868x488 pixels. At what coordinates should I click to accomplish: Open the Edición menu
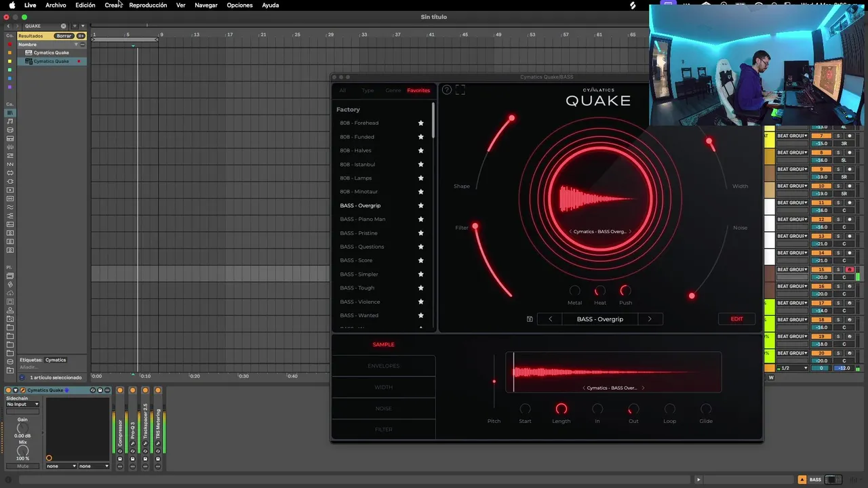(x=85, y=5)
